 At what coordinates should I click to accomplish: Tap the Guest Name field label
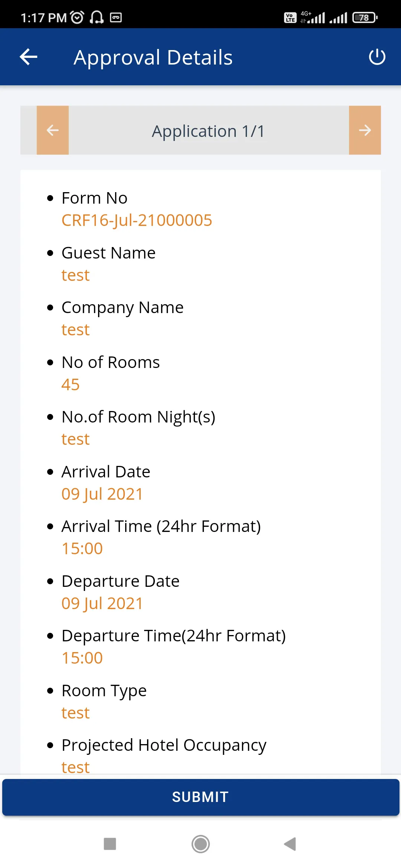tap(108, 253)
